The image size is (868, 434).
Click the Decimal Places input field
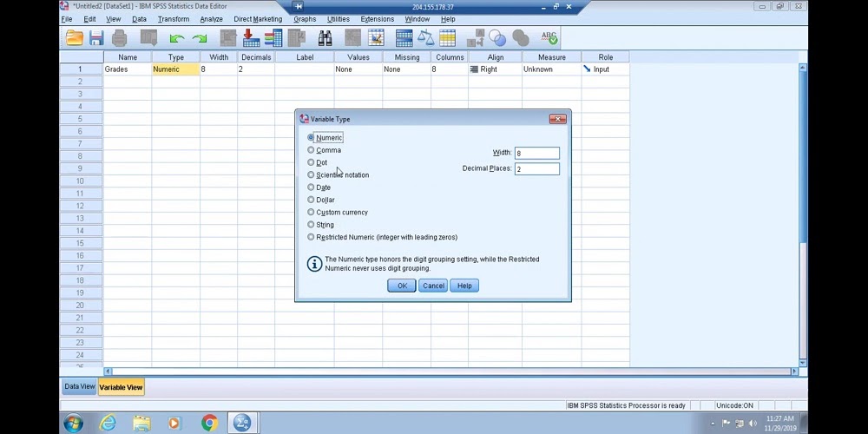coord(536,169)
